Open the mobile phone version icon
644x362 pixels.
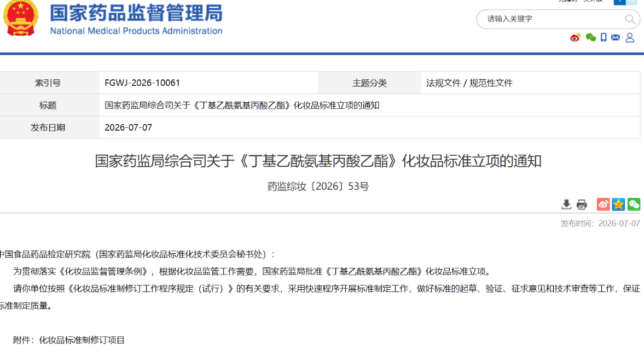pyautogui.click(x=604, y=37)
